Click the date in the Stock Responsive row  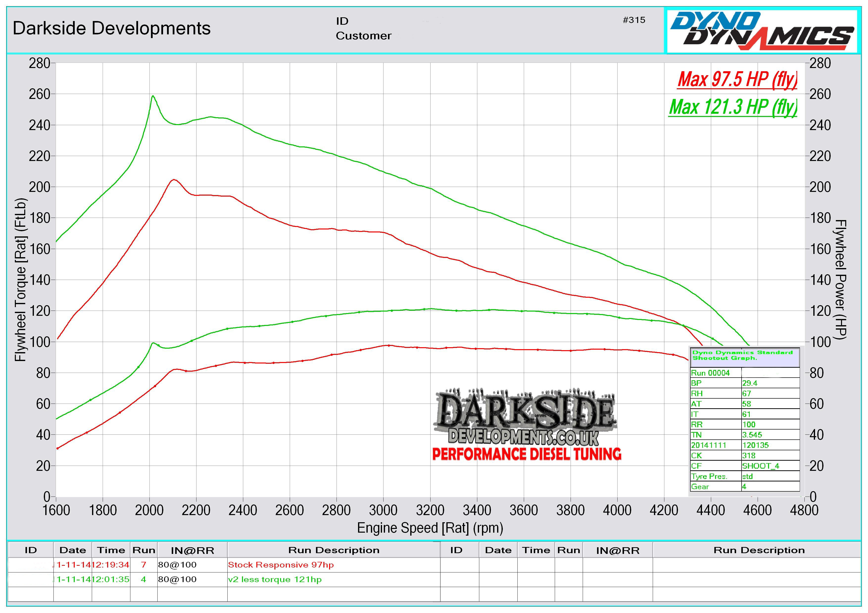[x=72, y=565]
